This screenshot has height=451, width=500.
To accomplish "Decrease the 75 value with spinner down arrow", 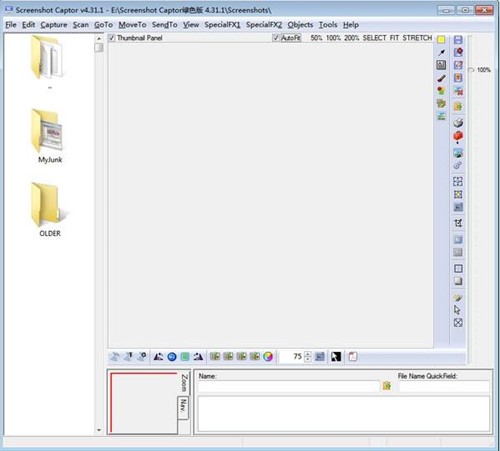I will click(x=308, y=359).
